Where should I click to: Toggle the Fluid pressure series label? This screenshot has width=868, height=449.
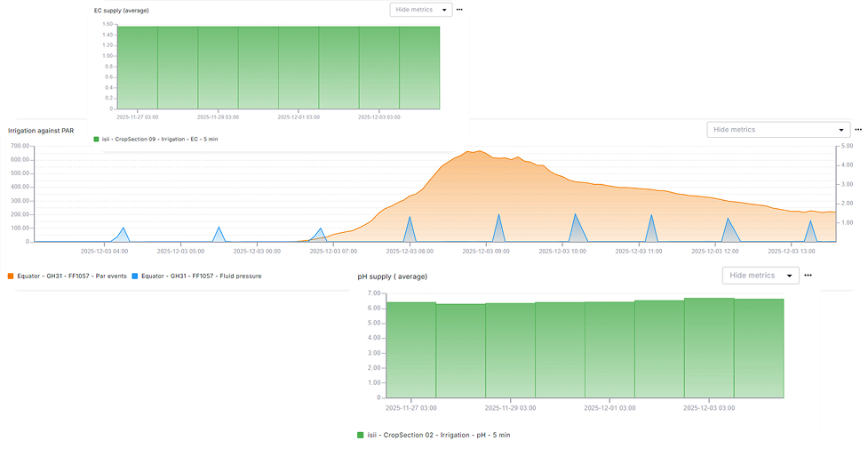point(201,277)
